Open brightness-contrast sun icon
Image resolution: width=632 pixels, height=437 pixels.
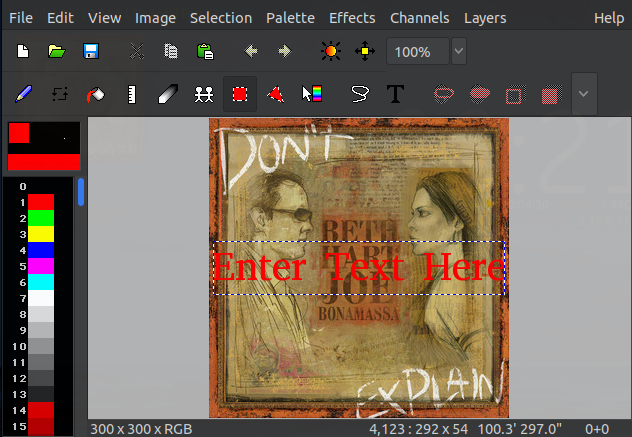coord(331,51)
